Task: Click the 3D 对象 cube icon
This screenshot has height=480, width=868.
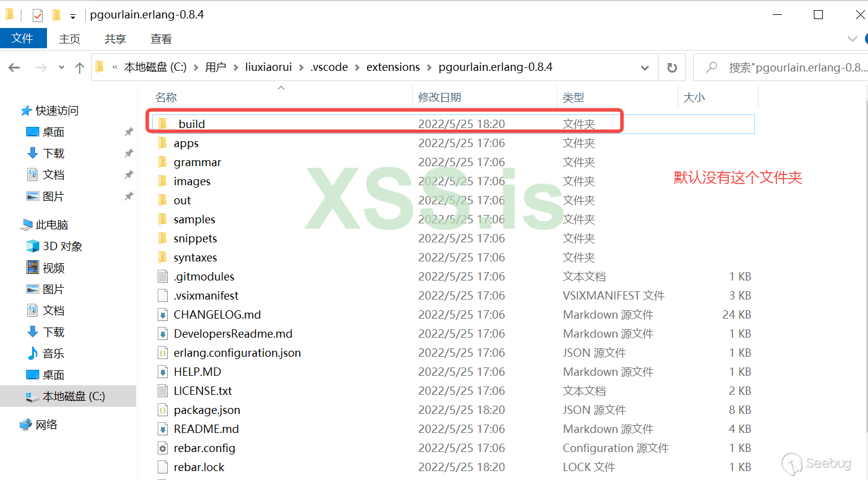Action: pos(33,247)
